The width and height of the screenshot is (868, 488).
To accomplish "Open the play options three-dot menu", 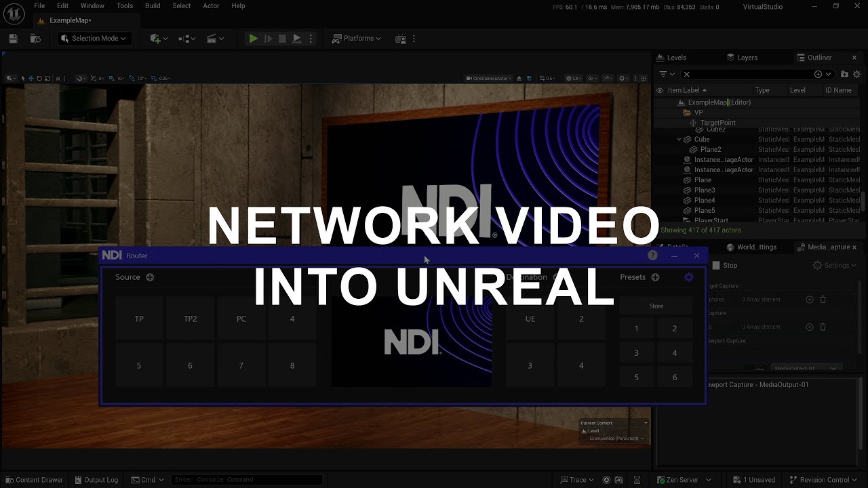I will (311, 39).
